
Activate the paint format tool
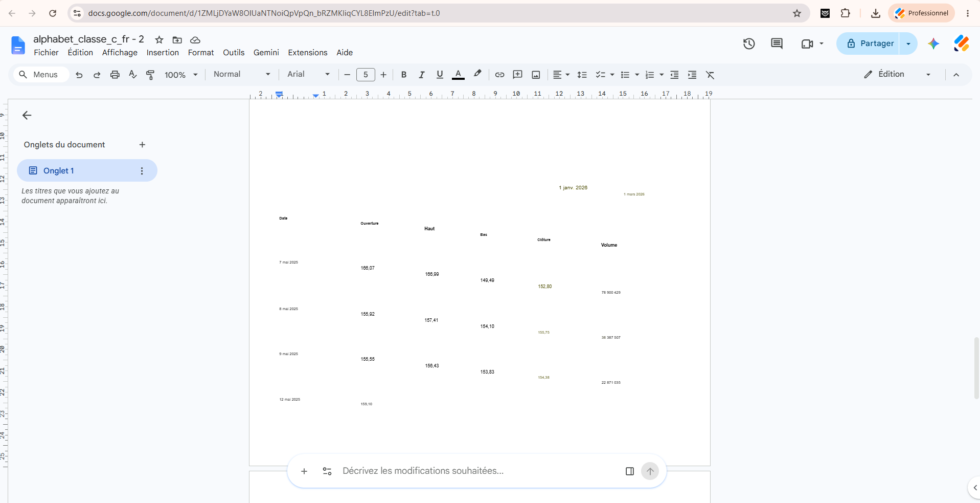point(150,75)
